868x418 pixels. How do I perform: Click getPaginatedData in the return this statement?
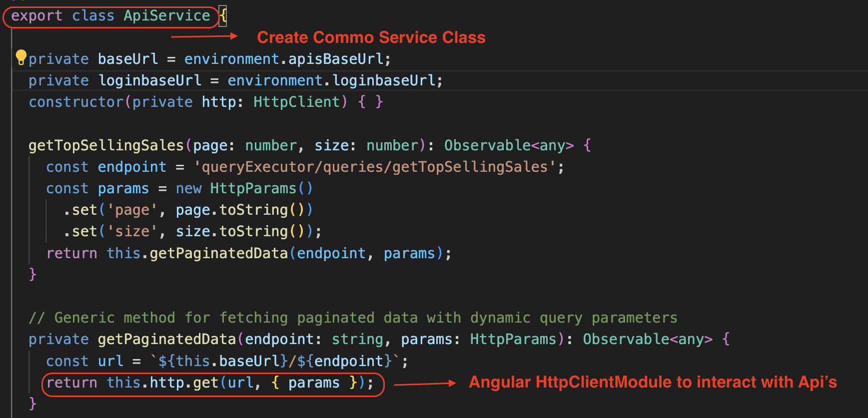218,253
